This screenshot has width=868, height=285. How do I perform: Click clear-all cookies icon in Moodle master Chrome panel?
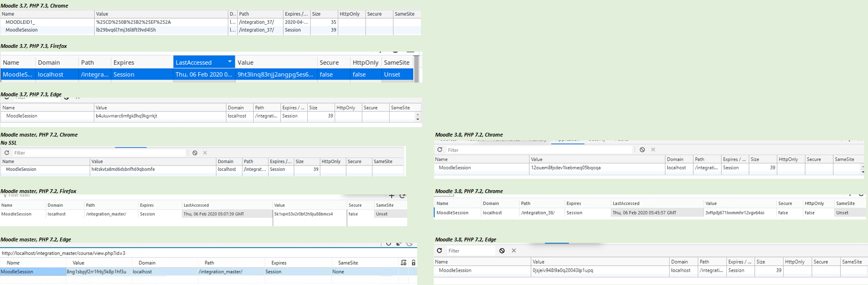tap(195, 153)
